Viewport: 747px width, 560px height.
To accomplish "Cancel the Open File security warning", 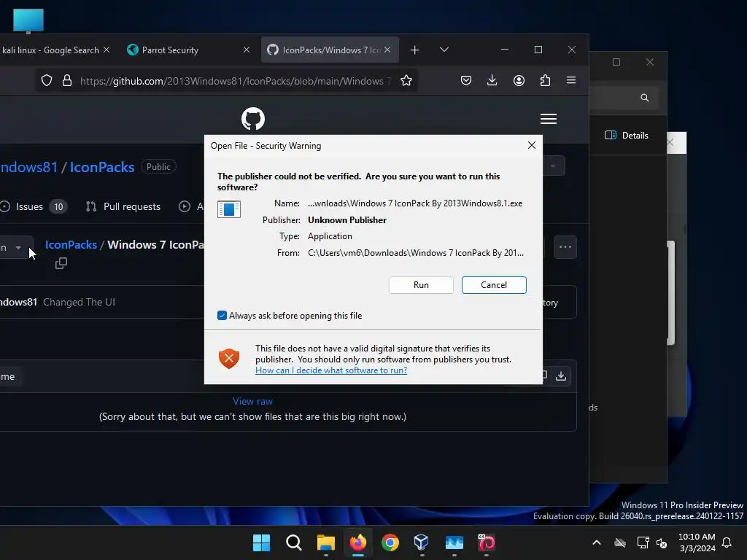I will 494,285.
